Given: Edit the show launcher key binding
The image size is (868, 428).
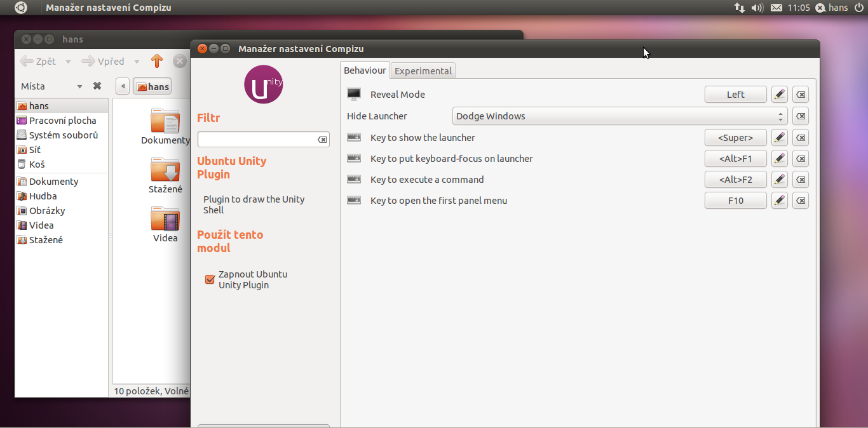Looking at the screenshot, I should pyautogui.click(x=779, y=138).
